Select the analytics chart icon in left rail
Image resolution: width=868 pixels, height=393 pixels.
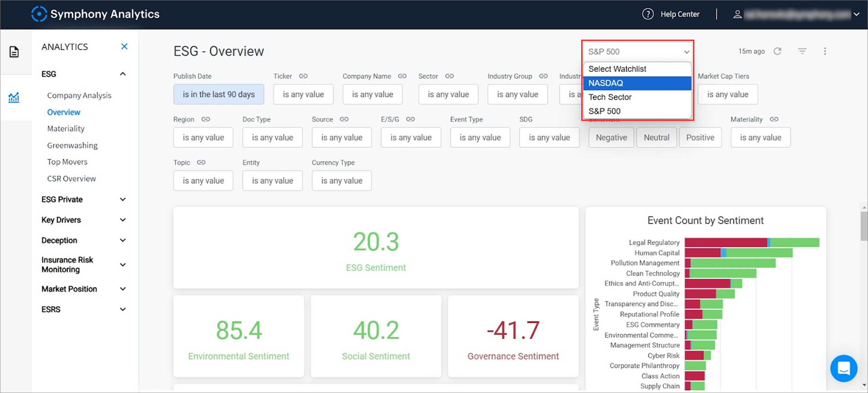pos(14,97)
